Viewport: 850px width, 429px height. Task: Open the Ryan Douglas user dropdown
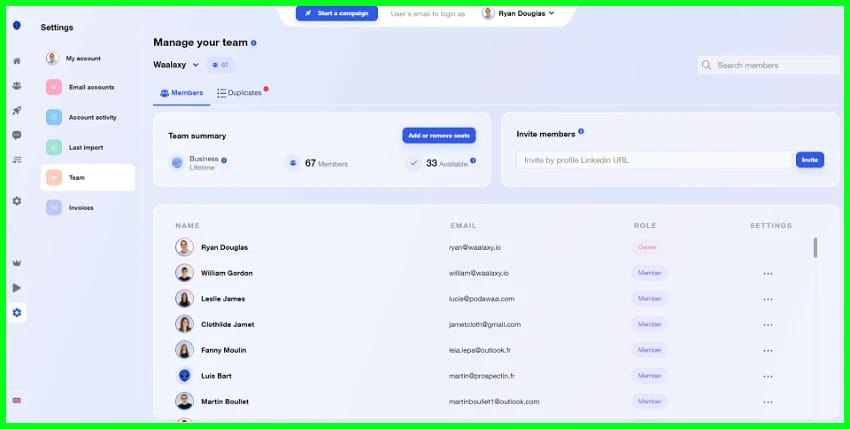[x=518, y=13]
